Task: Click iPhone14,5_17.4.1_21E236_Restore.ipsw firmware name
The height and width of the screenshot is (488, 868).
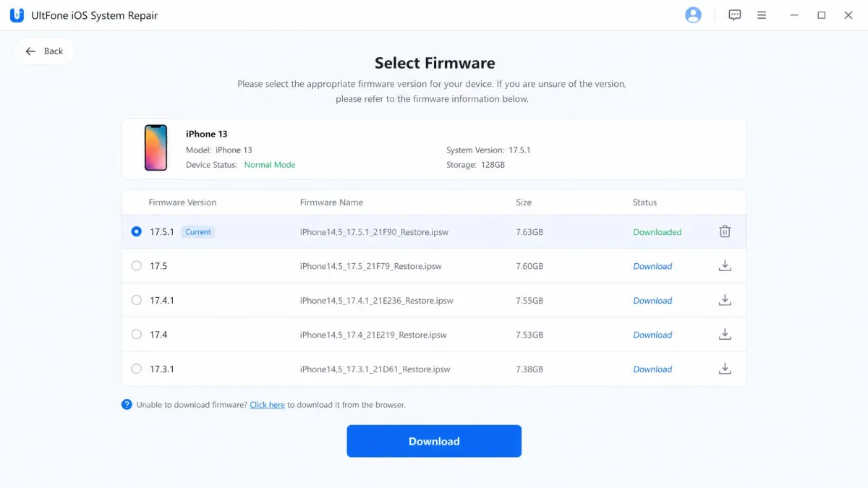Action: tap(376, 300)
